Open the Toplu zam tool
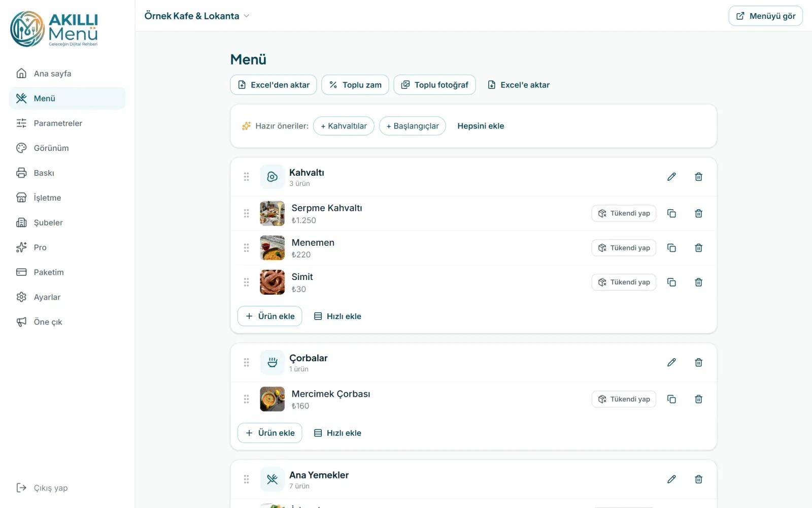 click(355, 85)
